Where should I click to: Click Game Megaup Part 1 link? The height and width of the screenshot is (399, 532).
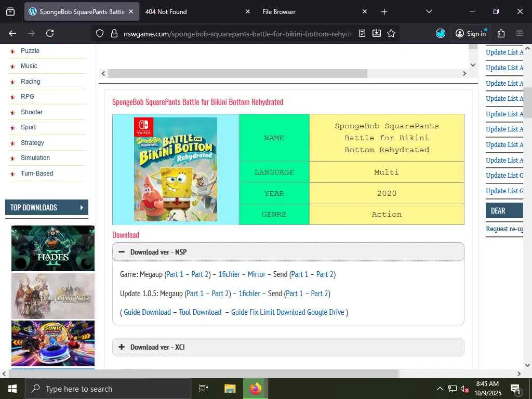tap(175, 274)
